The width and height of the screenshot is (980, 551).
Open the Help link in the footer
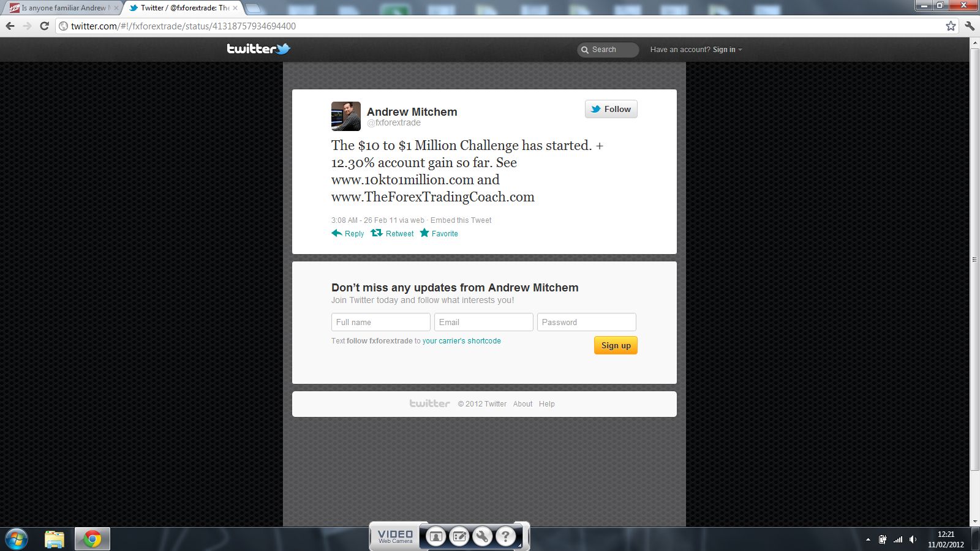[547, 404]
